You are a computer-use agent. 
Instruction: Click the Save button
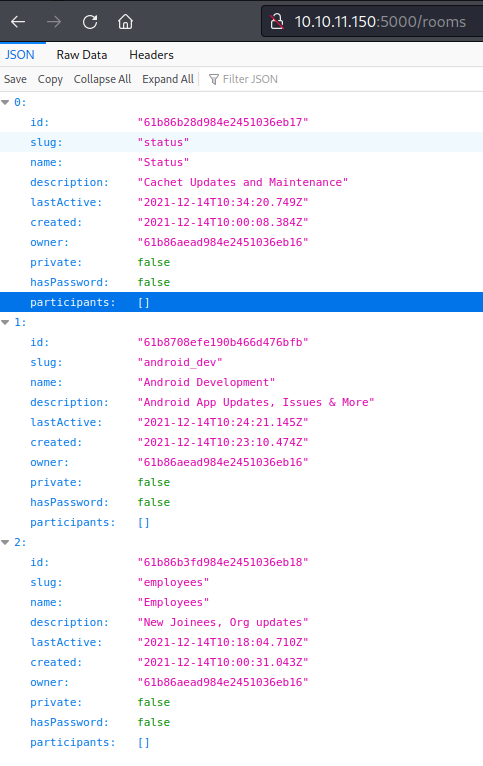tap(15, 79)
